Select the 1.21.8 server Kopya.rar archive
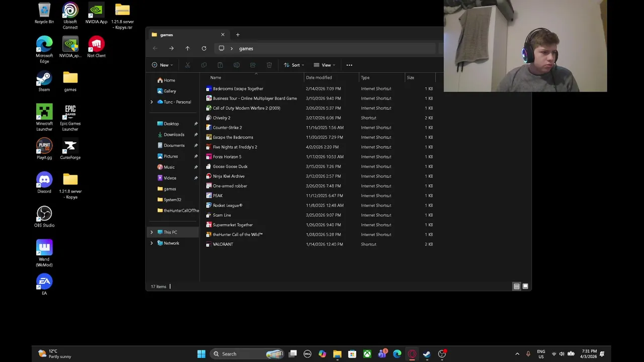 pyautogui.click(x=122, y=16)
